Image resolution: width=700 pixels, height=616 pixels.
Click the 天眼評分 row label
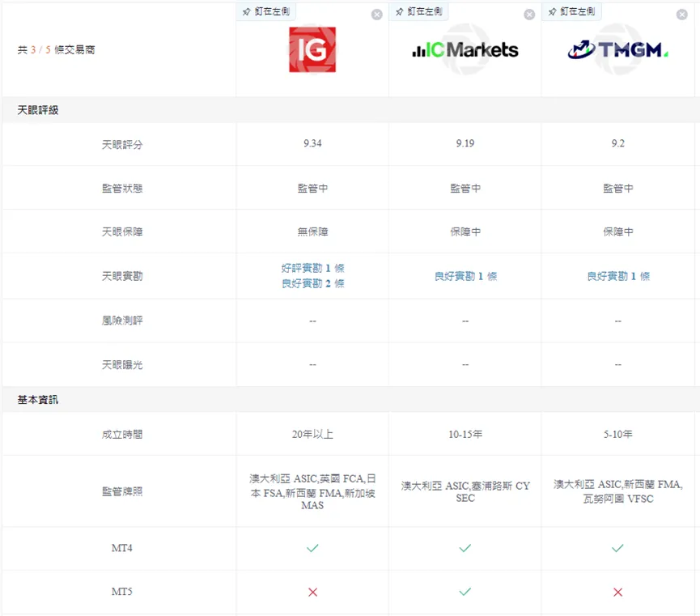122,144
